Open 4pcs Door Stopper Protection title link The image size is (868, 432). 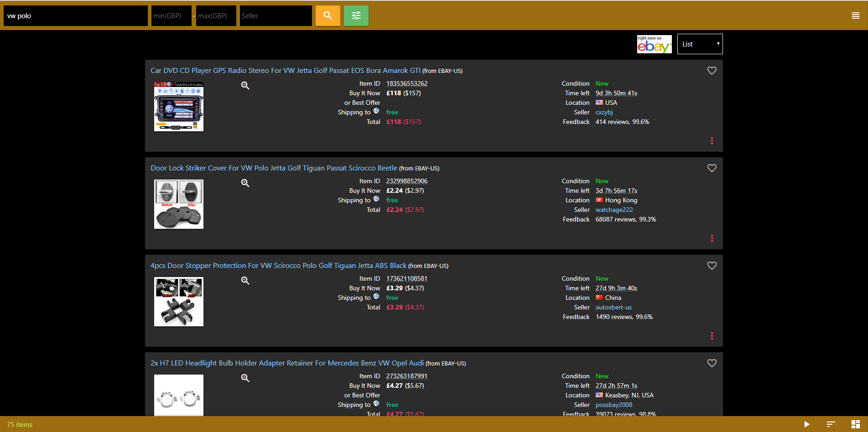point(278,266)
